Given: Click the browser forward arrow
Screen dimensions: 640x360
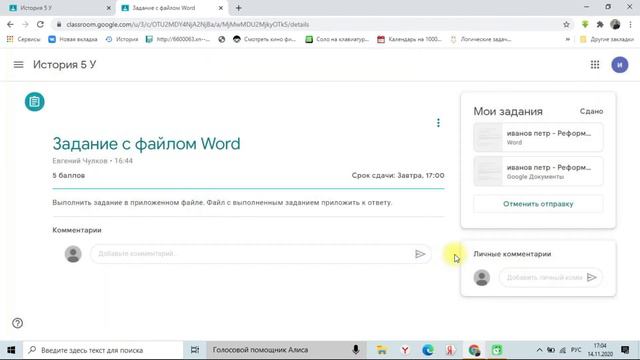Looking at the screenshot, I should pos(25,24).
